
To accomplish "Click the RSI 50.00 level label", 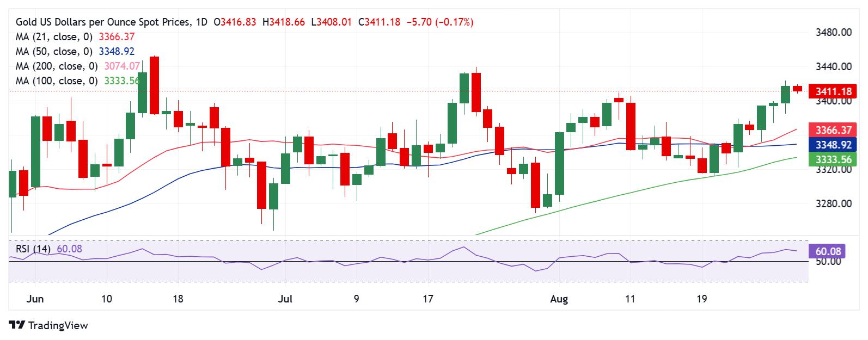I will [x=827, y=262].
